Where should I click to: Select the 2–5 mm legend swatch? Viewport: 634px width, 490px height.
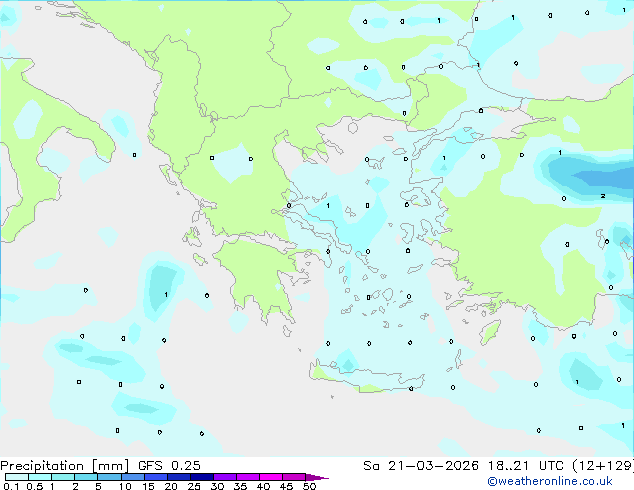tap(86, 477)
